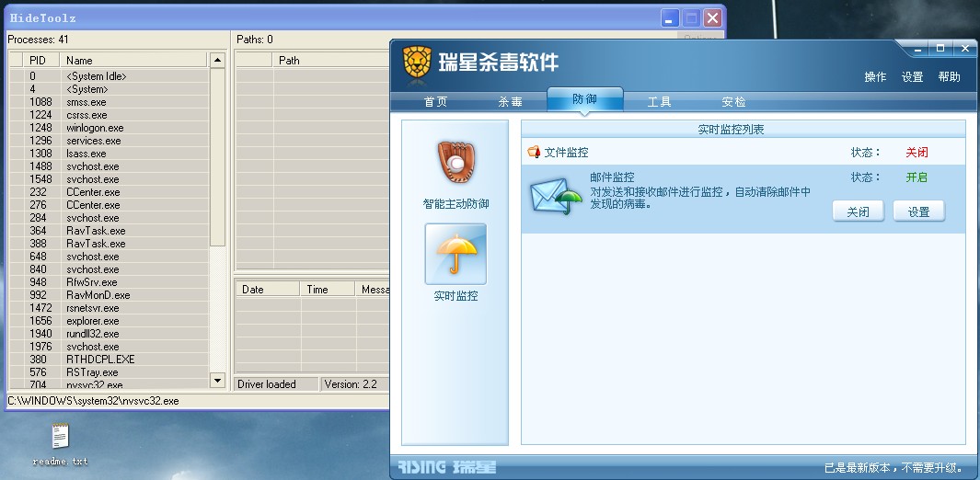
Task: Click the red 关闭 status text
Action: pos(917,153)
